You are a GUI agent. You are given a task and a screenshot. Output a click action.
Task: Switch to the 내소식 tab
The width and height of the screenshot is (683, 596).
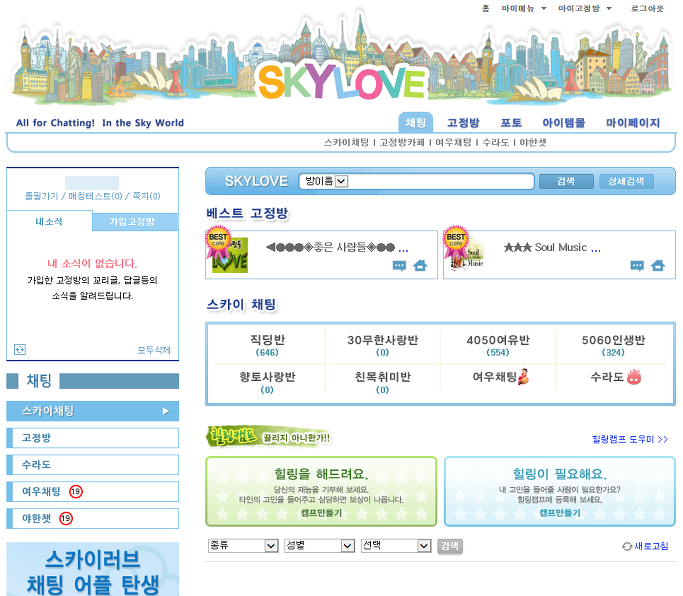click(49, 221)
